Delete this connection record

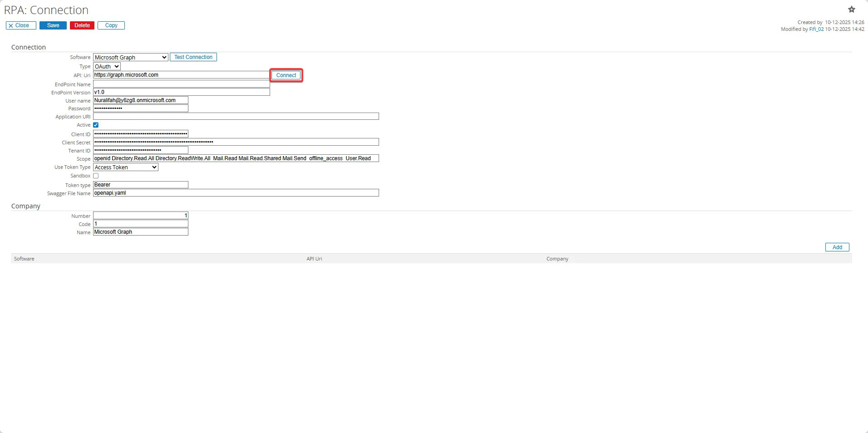coord(82,25)
